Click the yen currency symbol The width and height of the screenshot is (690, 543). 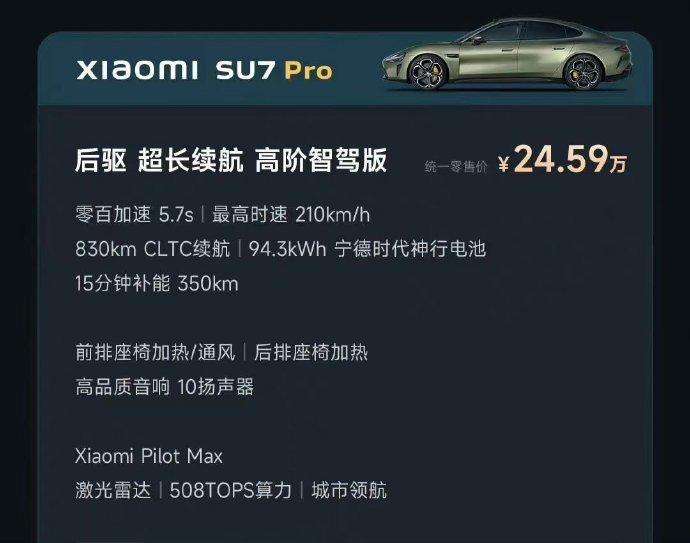[x=504, y=164]
